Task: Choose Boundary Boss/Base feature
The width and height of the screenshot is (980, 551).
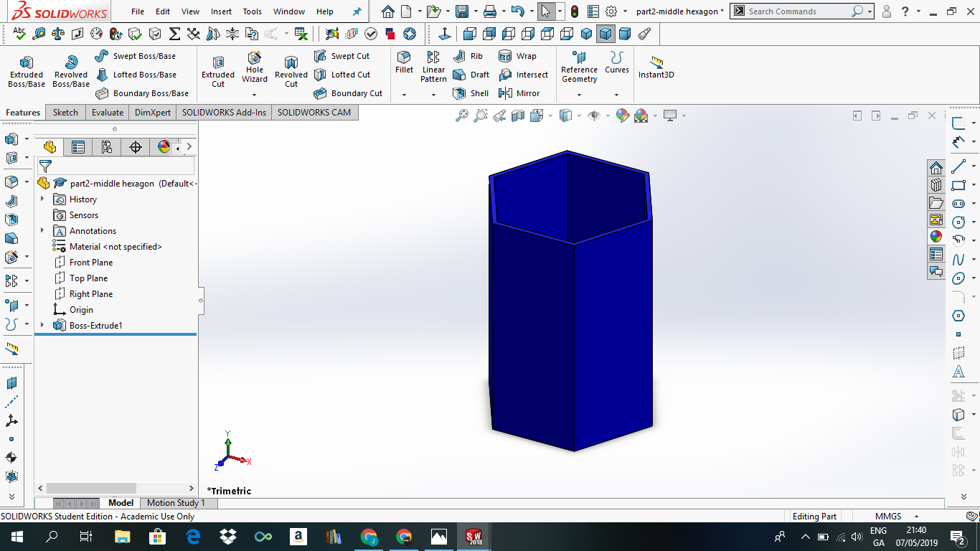Action: pos(142,93)
